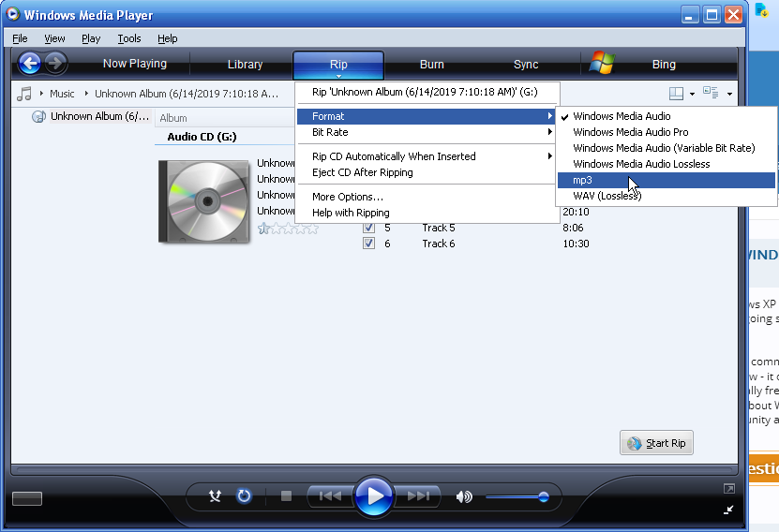The image size is (779, 532).
Task: Click the Play button
Action: click(x=374, y=495)
